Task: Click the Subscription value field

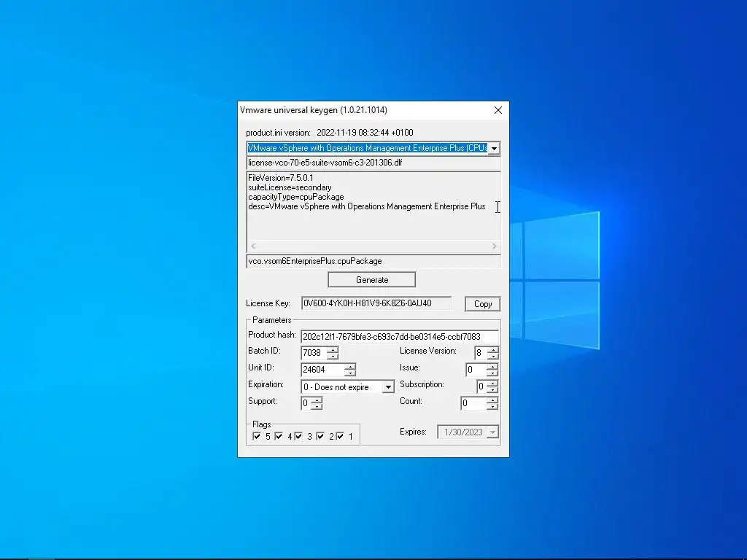Action: 482,386
